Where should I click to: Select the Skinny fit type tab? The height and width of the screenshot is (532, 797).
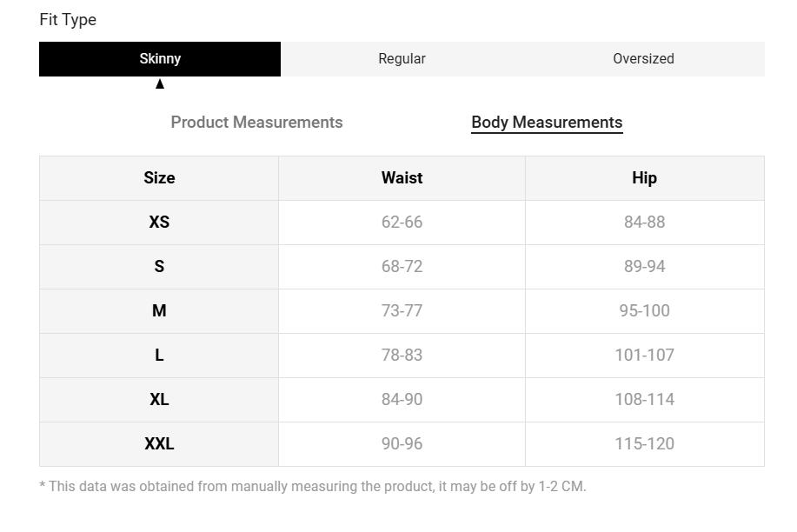159,58
